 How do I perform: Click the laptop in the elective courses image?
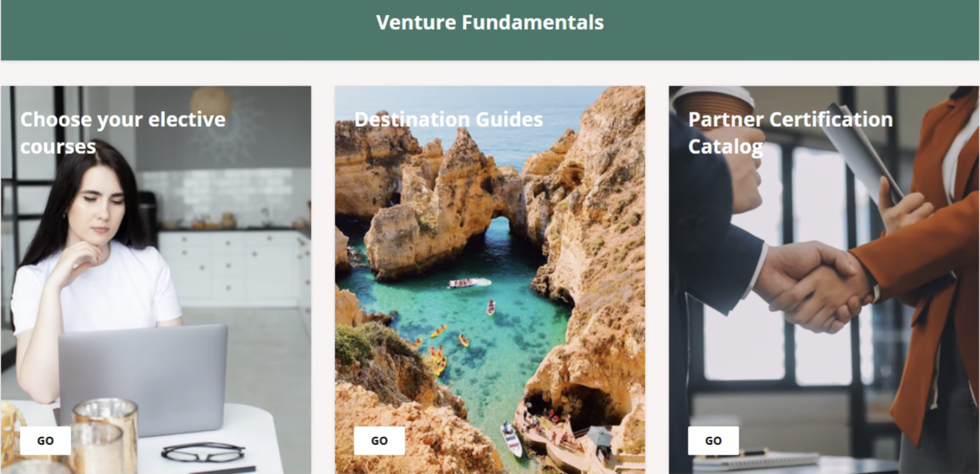142,375
